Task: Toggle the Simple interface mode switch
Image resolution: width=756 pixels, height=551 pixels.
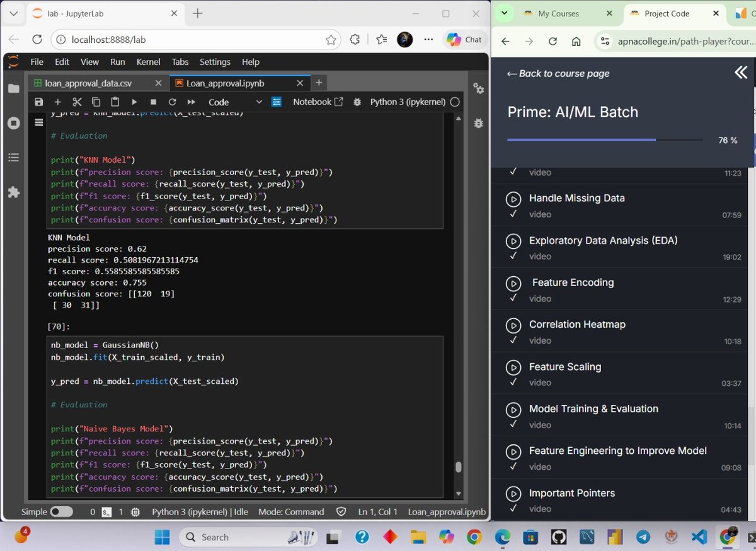Action: click(x=62, y=512)
